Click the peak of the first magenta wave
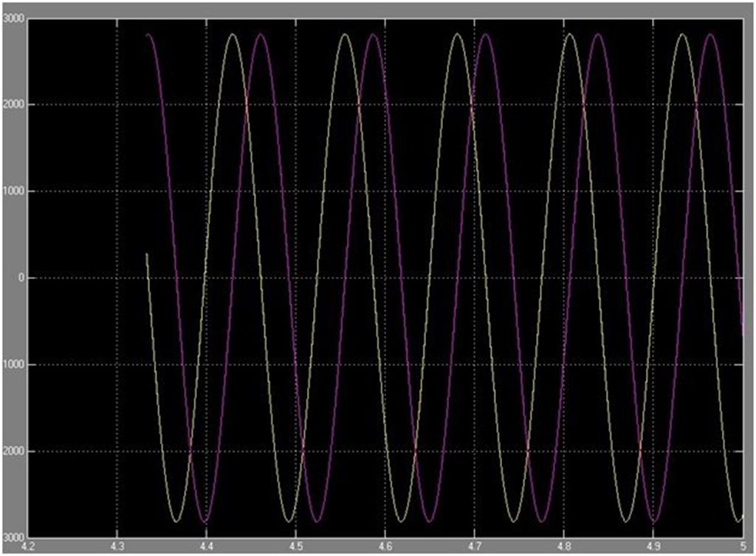Viewport: 756px width, 556px height. [261, 35]
